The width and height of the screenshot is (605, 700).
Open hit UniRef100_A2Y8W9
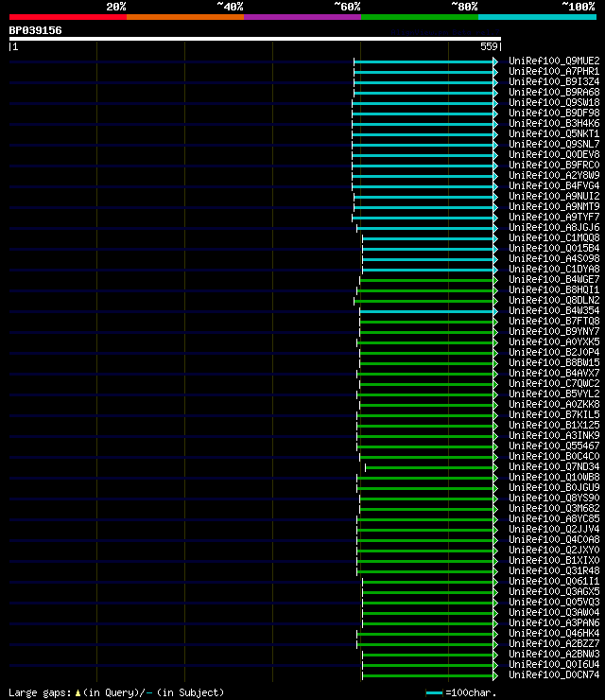point(554,175)
